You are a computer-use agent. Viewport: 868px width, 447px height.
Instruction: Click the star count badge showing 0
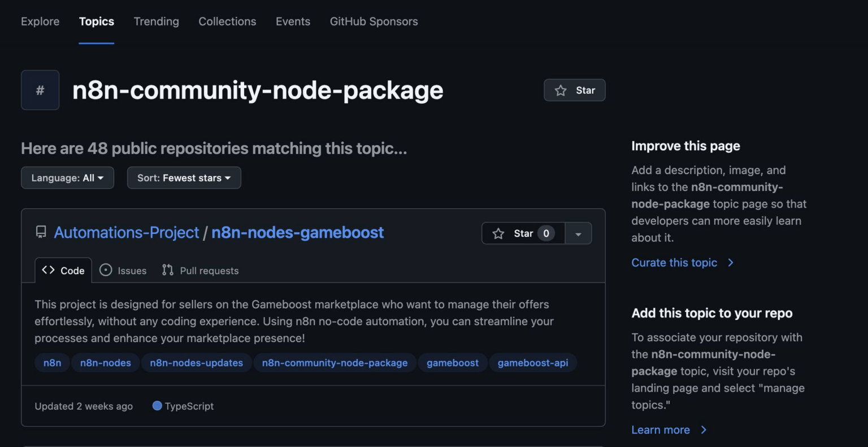(x=546, y=233)
